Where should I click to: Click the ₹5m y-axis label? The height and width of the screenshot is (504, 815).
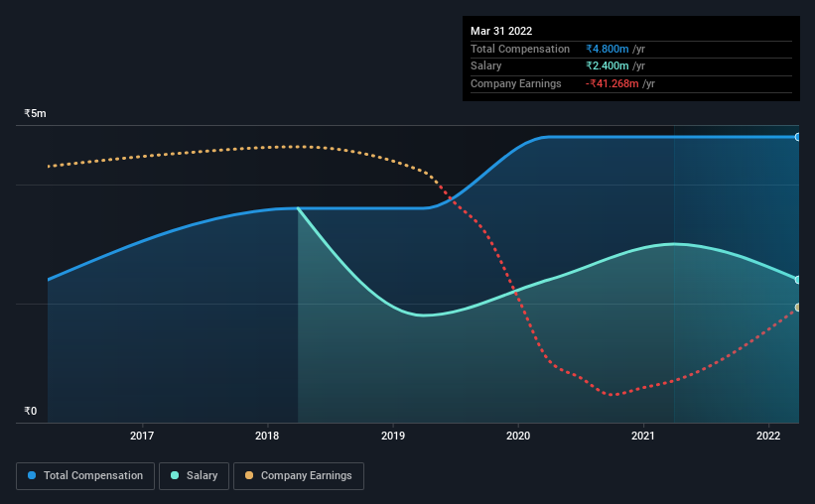click(35, 113)
